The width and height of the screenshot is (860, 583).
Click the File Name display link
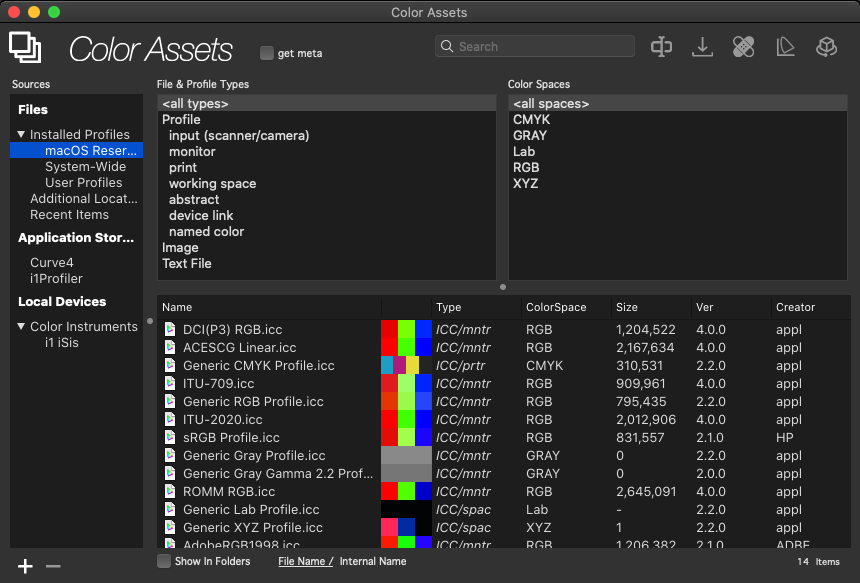coord(301,562)
